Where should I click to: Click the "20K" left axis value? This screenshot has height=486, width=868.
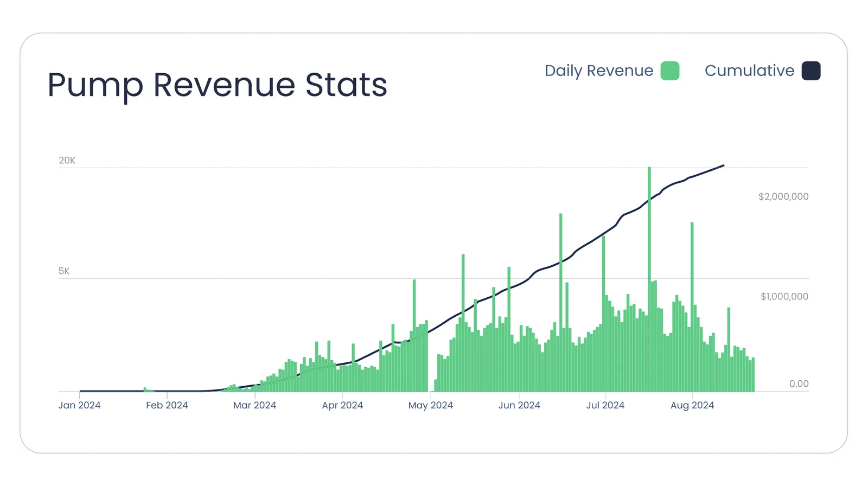pos(67,161)
